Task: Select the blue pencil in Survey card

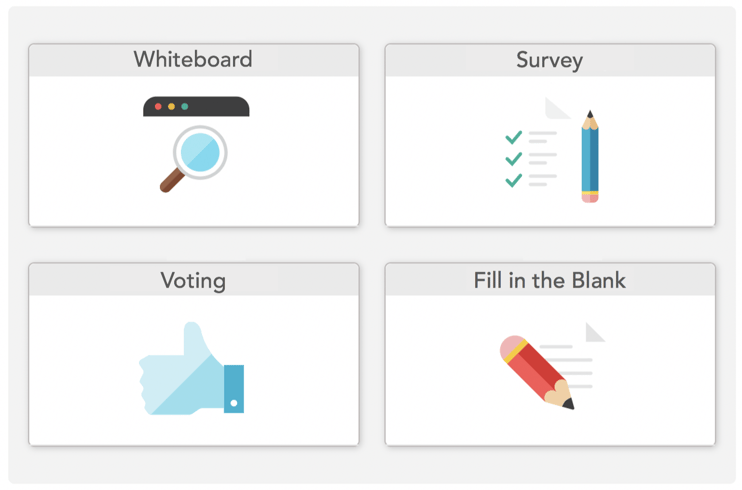Action: [x=590, y=156]
